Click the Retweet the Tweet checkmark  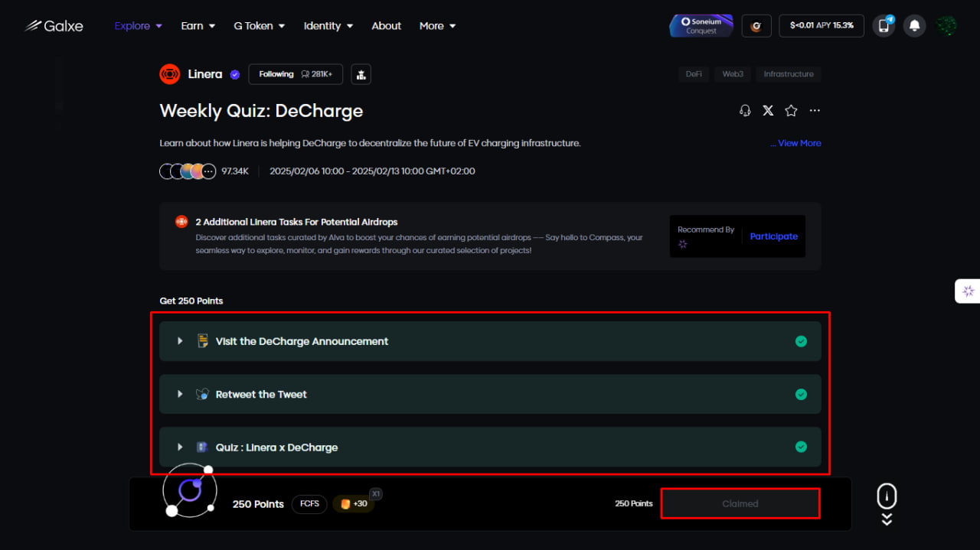tap(801, 394)
